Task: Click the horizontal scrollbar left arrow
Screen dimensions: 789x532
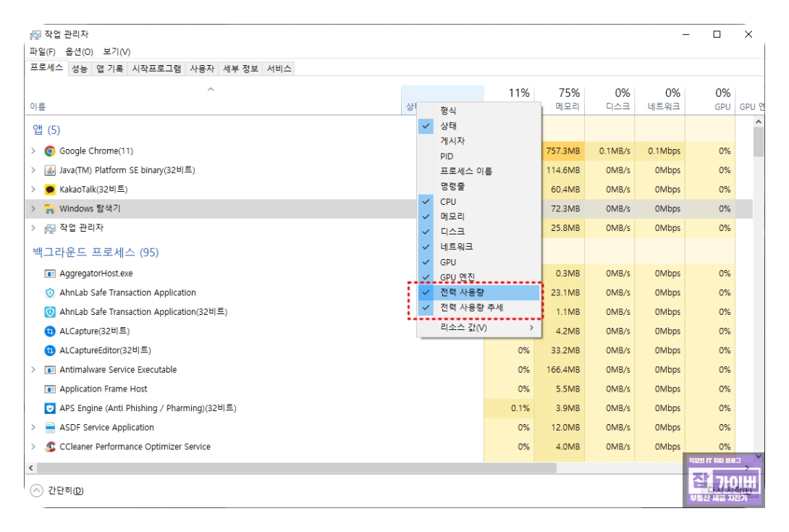Action: click(x=31, y=468)
